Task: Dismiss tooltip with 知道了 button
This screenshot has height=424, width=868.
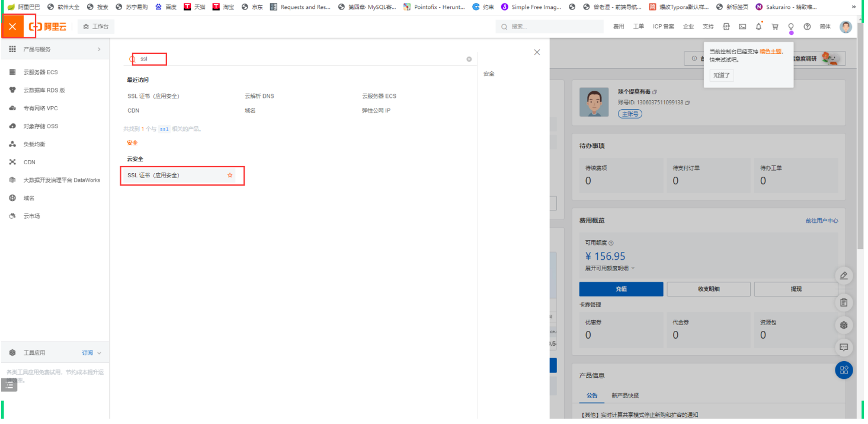Action: [x=722, y=75]
